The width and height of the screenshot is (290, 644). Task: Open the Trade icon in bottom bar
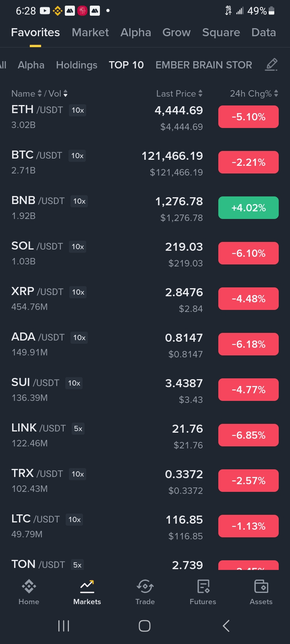point(145,587)
